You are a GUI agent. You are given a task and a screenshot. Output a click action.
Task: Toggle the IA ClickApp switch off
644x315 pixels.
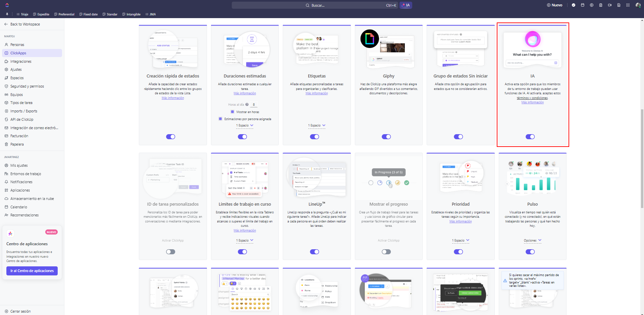point(530,137)
